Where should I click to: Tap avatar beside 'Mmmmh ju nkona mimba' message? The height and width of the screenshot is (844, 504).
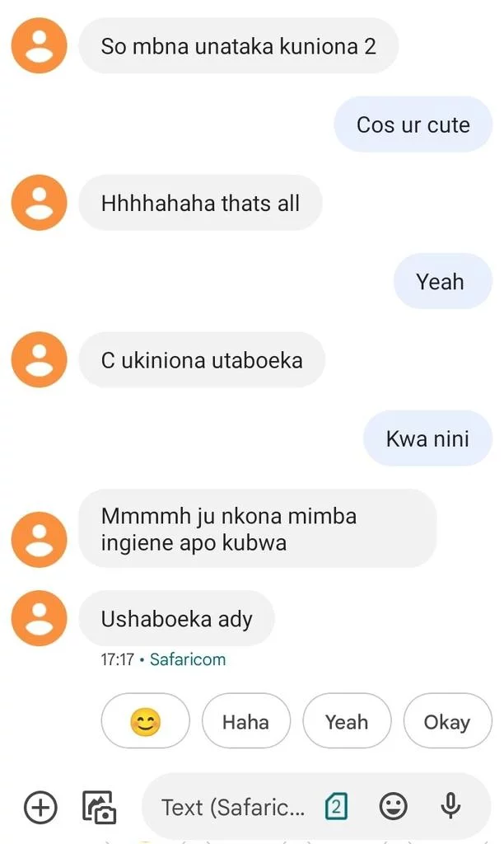point(40,539)
